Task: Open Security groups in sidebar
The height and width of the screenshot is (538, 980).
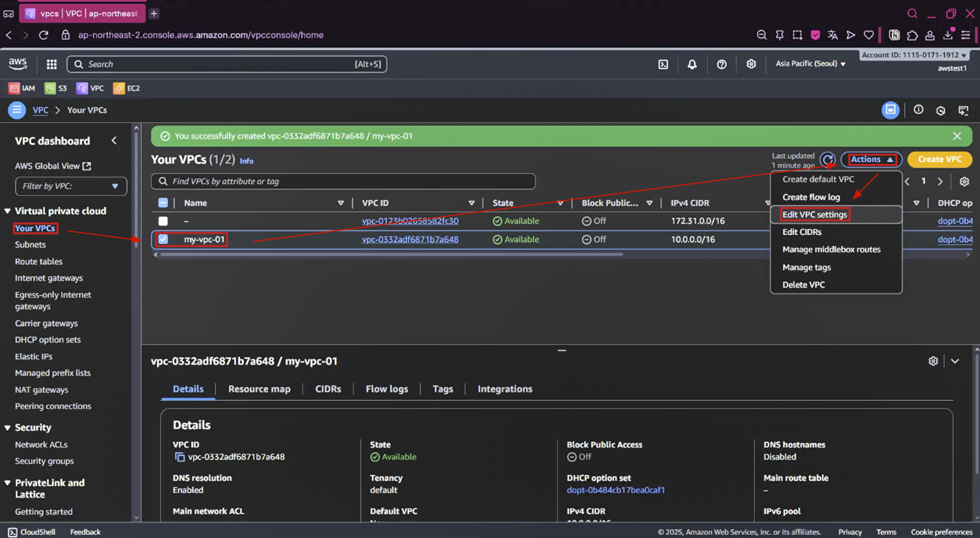Action: click(44, 461)
